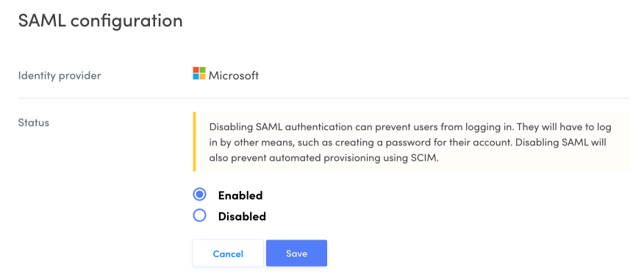Screen dimensions: 644x277
Task: Click the green square of Microsoft logo
Action: (202, 71)
